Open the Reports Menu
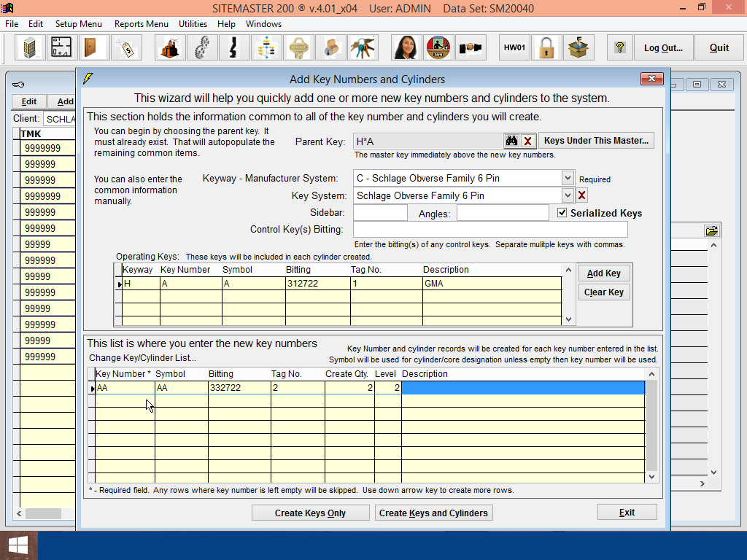 tap(141, 24)
